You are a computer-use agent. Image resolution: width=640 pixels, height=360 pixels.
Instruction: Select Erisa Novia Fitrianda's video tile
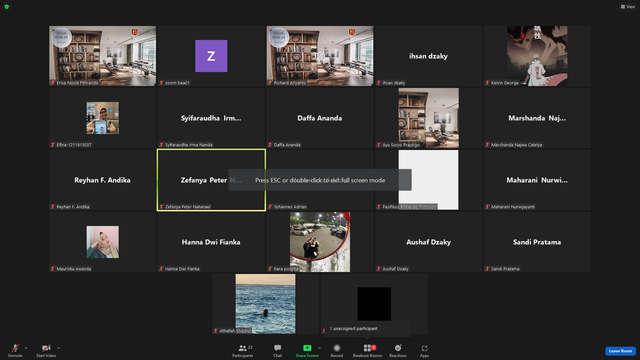coord(102,56)
